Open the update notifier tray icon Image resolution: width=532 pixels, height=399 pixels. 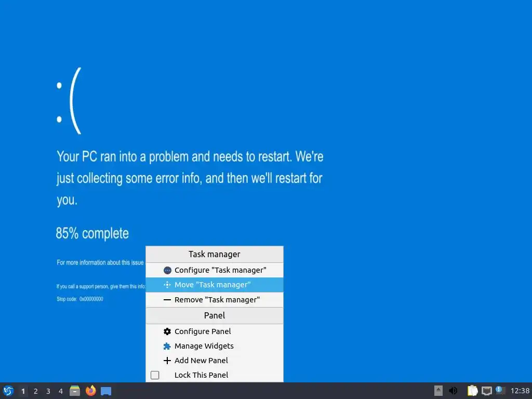pos(500,391)
